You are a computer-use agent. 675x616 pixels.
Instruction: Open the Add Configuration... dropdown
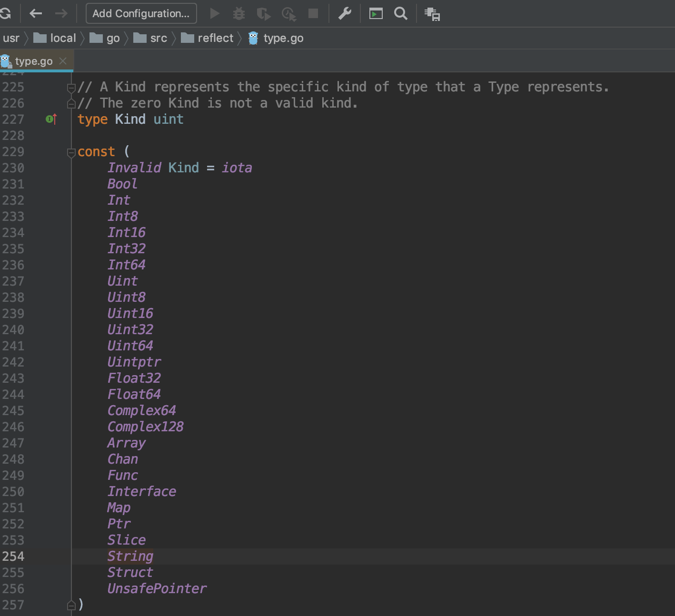(141, 13)
